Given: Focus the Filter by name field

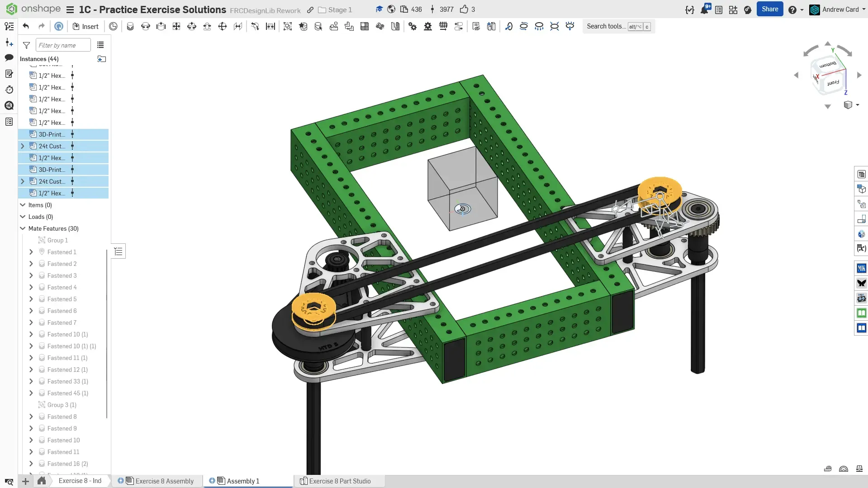Looking at the screenshot, I should [63, 45].
